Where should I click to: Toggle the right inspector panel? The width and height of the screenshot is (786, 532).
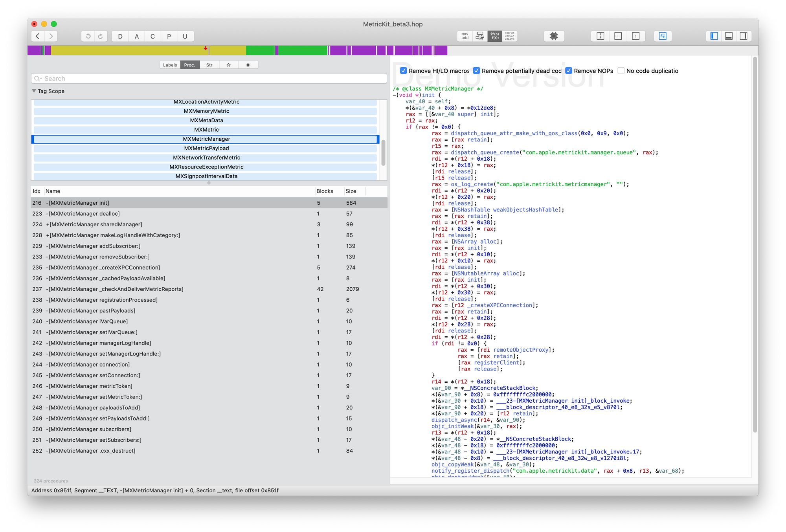(744, 36)
